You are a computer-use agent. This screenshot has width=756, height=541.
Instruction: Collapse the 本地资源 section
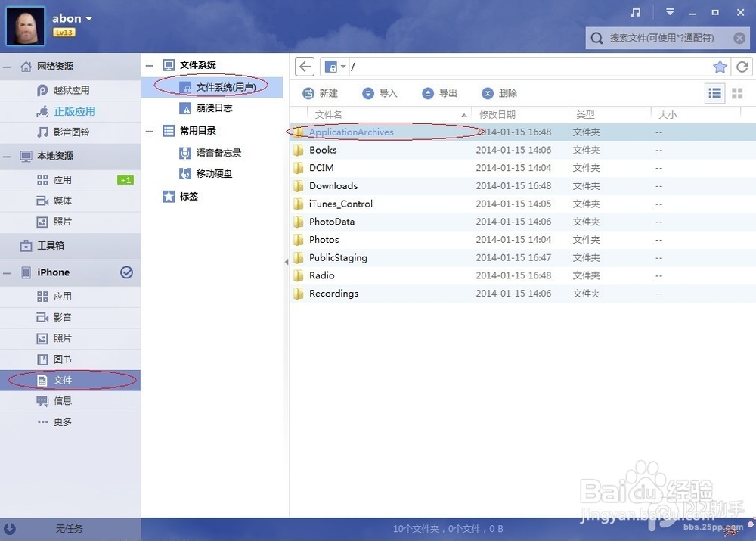pos(7,157)
